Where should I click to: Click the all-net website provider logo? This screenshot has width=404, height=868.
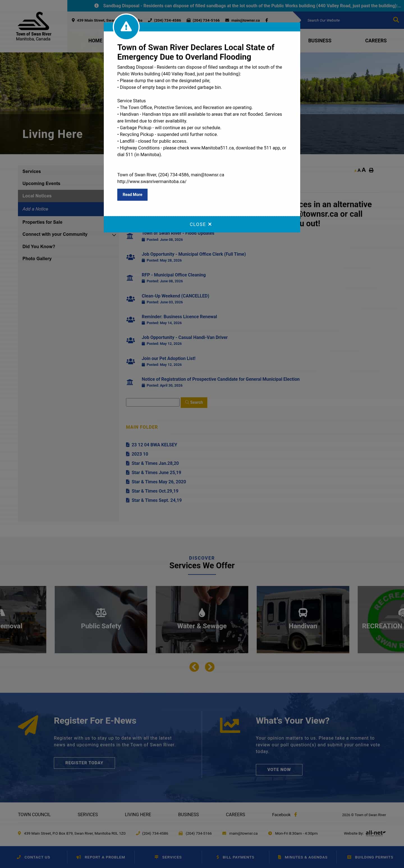coord(375,833)
